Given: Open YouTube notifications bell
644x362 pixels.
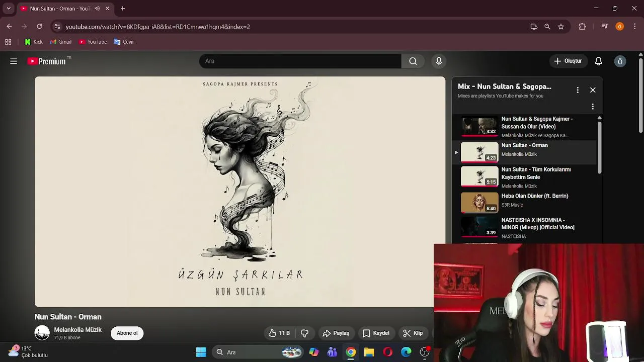Looking at the screenshot, I should pyautogui.click(x=598, y=61).
